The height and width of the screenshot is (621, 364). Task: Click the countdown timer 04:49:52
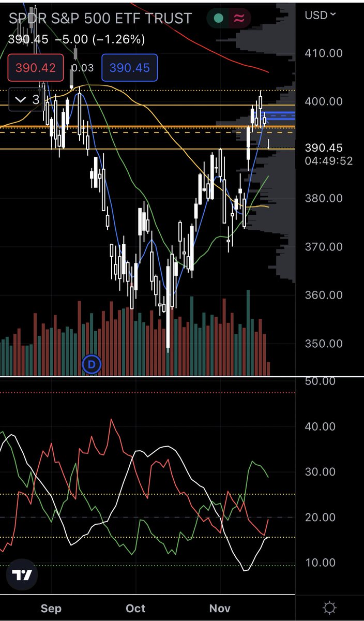click(x=329, y=161)
